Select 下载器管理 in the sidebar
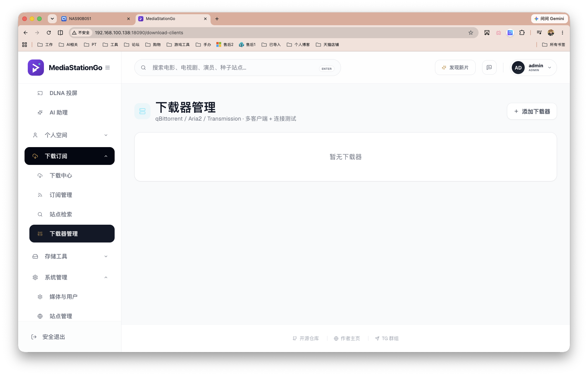 72,234
